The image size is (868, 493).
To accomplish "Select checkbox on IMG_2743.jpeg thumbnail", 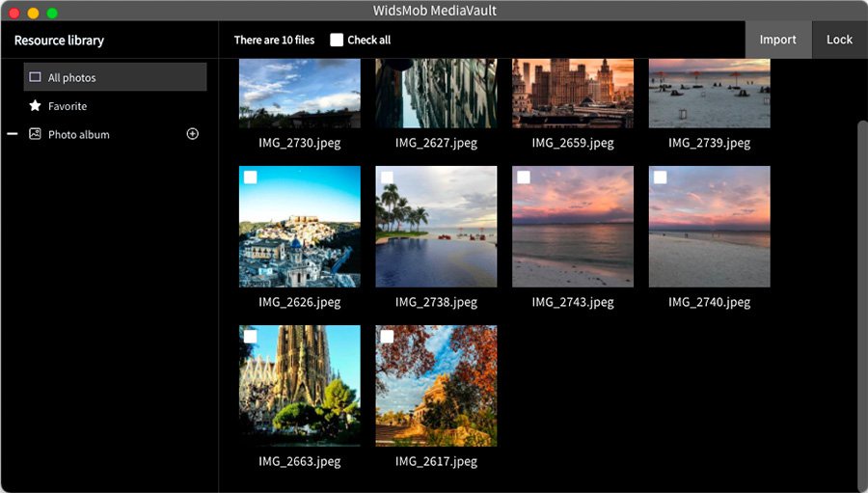I will point(524,178).
